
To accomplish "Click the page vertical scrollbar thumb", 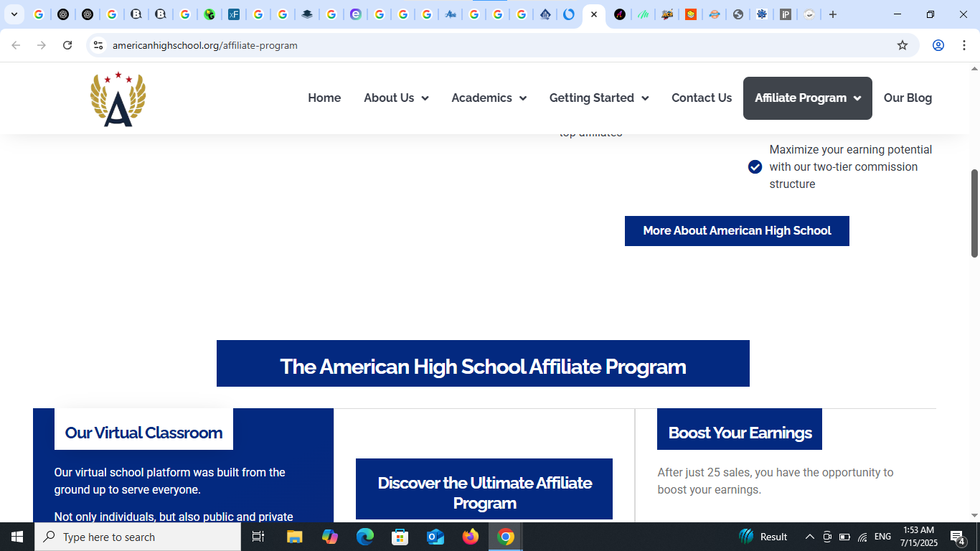I will (974, 213).
